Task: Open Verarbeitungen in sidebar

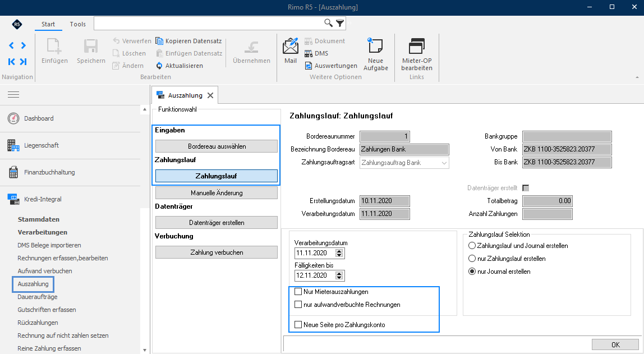Action: pos(42,232)
